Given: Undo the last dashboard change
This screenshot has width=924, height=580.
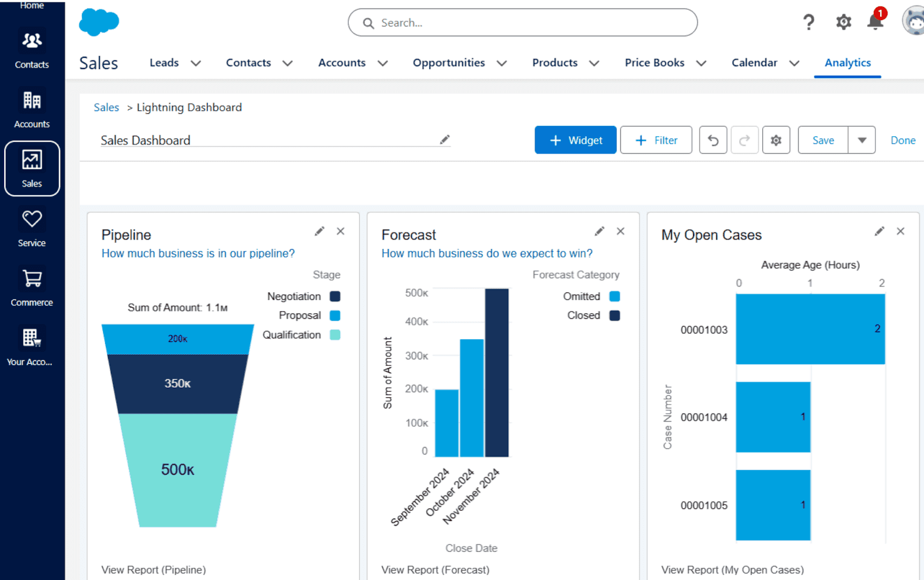Looking at the screenshot, I should [713, 140].
